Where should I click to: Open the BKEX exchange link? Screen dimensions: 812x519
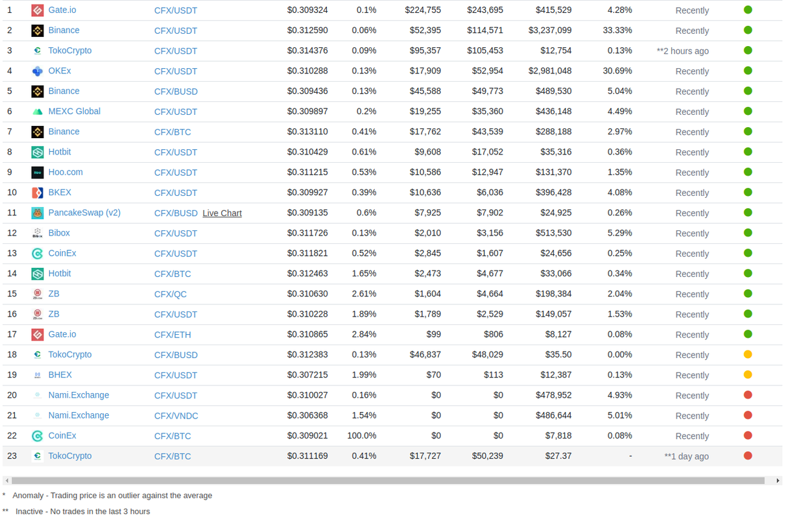[x=60, y=192]
